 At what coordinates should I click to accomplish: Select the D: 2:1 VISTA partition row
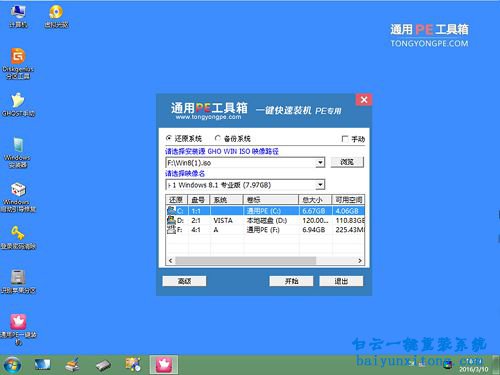[x=265, y=220]
